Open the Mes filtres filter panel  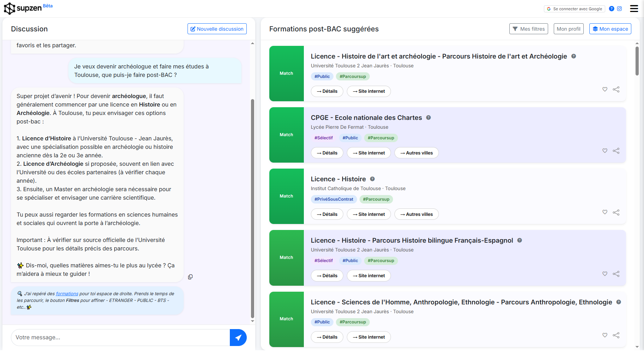pyautogui.click(x=528, y=29)
